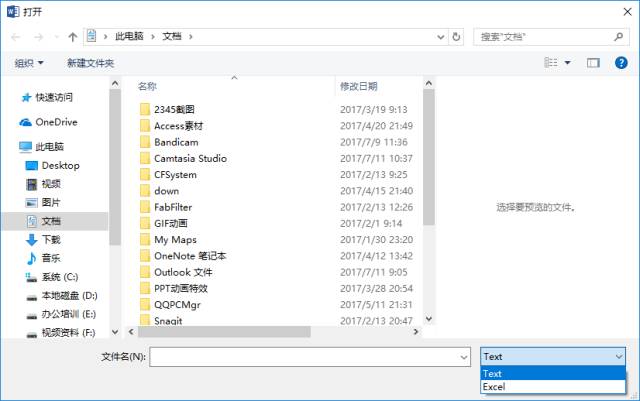Image resolution: width=640 pixels, height=401 pixels.
Task: Click 文档 in the address path
Action: pyautogui.click(x=172, y=36)
